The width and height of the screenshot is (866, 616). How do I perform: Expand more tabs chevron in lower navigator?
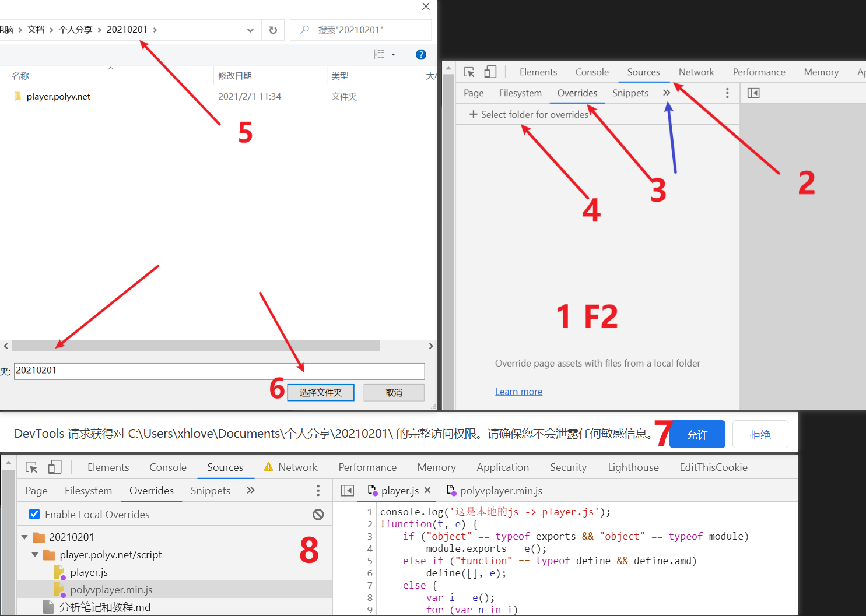tap(251, 491)
